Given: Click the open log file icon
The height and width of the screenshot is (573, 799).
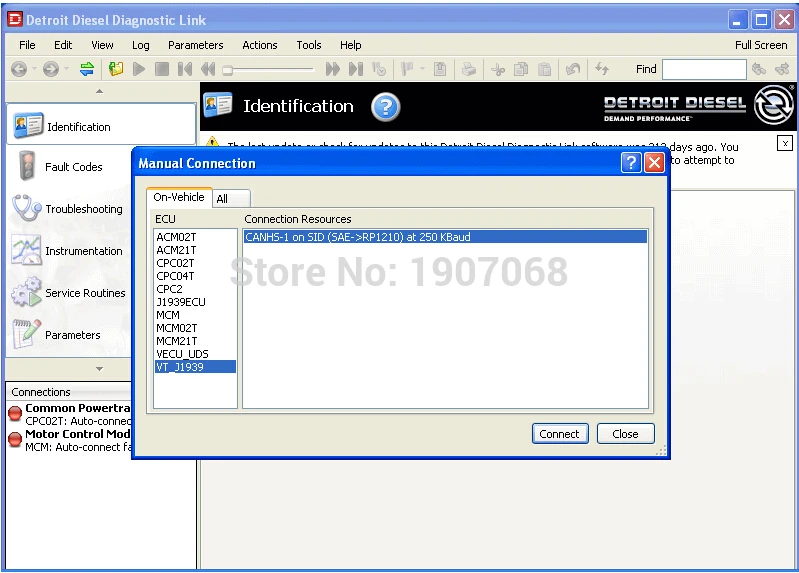Looking at the screenshot, I should tap(116, 69).
